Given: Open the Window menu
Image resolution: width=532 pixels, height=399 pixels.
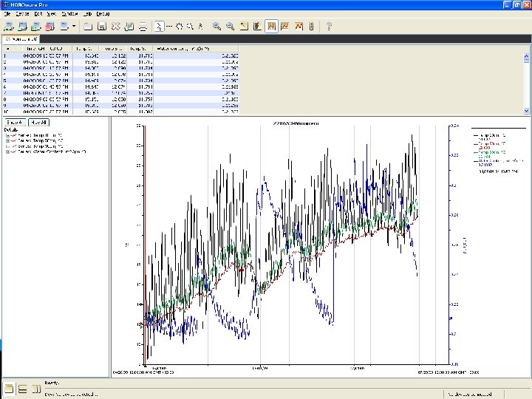Looking at the screenshot, I should 70,13.
